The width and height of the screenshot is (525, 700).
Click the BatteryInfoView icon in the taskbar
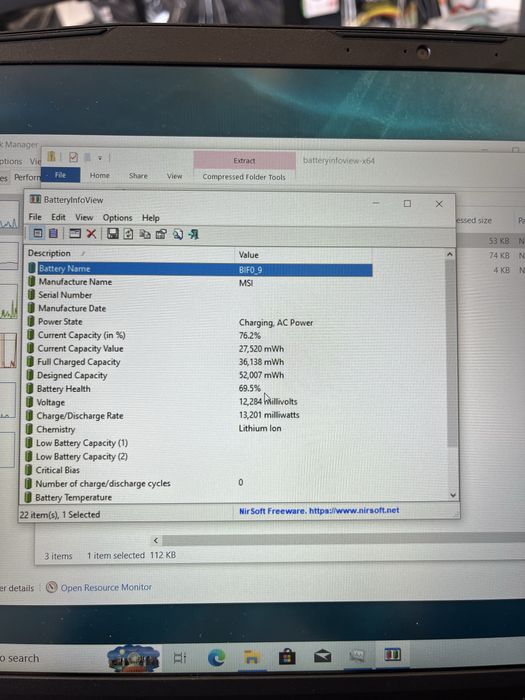(392, 654)
